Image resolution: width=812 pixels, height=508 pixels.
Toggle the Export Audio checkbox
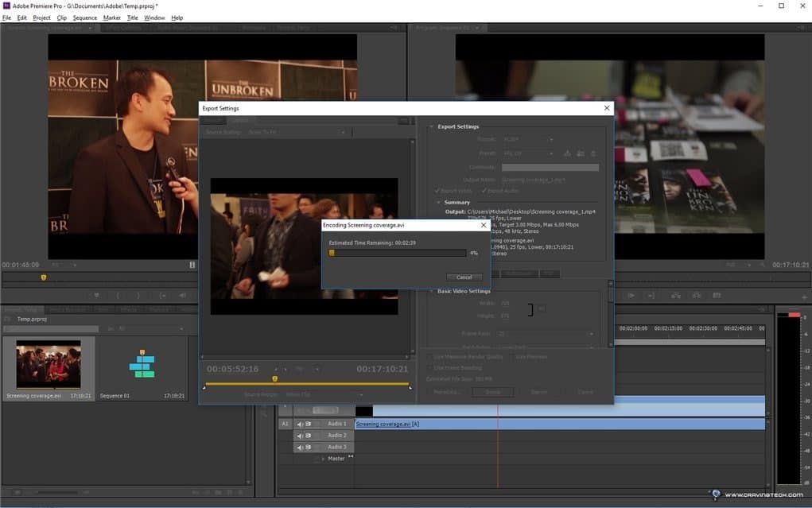click(x=484, y=191)
